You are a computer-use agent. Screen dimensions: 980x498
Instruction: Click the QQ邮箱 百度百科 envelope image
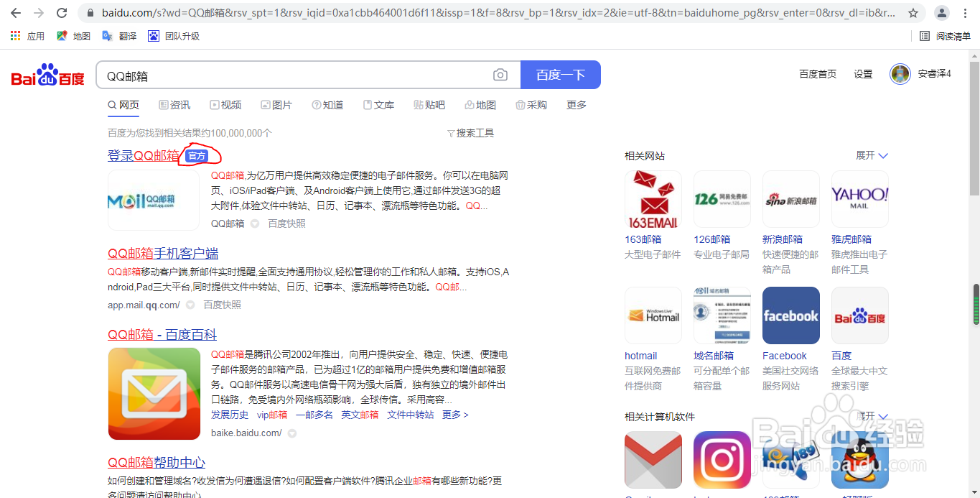coord(154,394)
